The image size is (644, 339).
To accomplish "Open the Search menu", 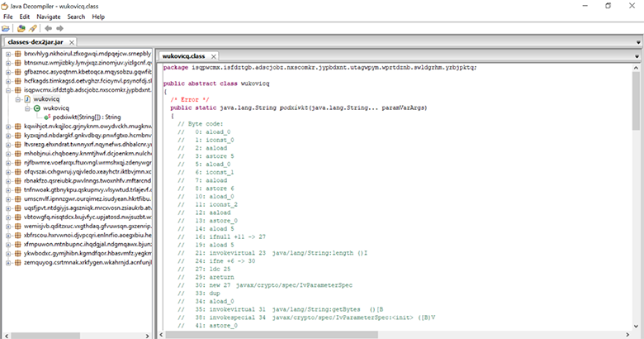I will pos(76,17).
